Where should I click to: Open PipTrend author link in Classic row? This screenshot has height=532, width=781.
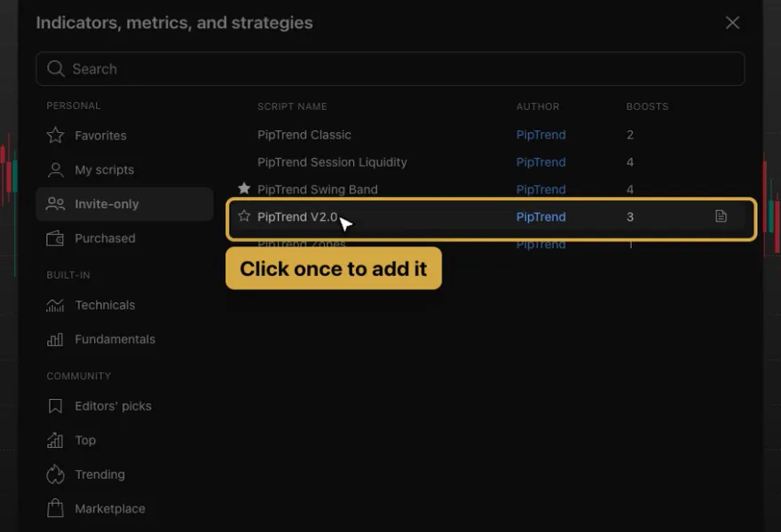(x=540, y=135)
